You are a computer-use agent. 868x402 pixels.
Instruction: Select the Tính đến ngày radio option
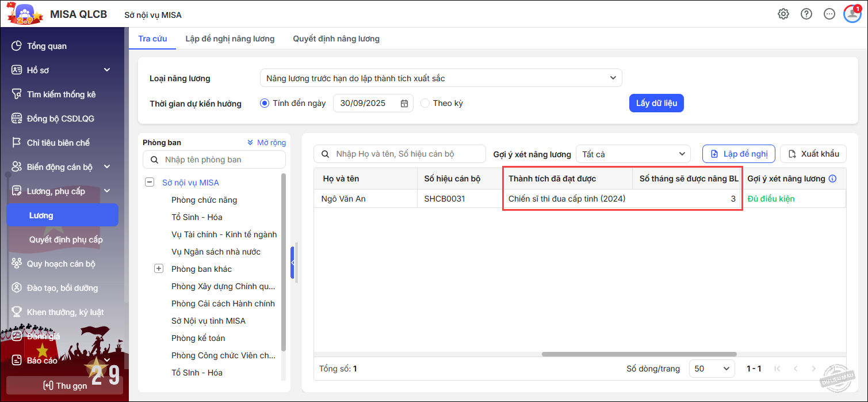tap(265, 104)
